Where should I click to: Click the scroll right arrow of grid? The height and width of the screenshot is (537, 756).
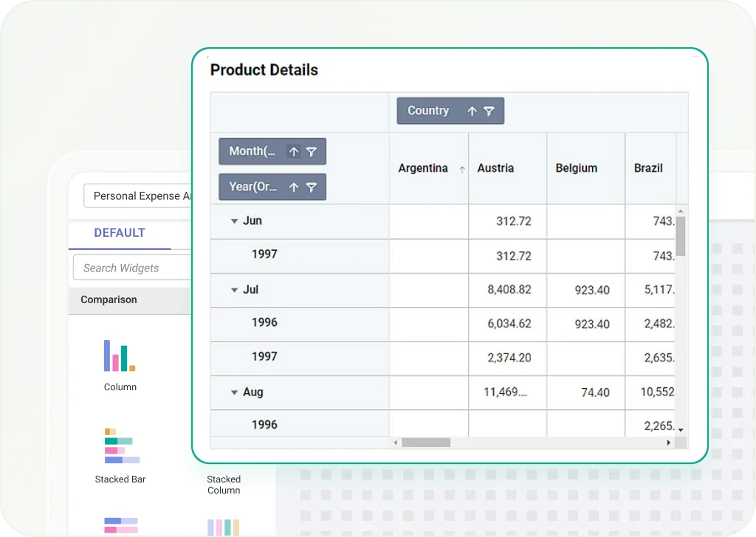pyautogui.click(x=668, y=443)
